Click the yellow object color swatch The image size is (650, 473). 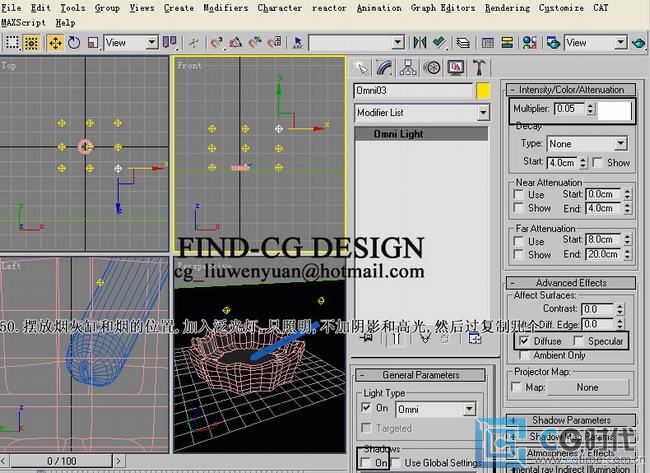coord(483,91)
